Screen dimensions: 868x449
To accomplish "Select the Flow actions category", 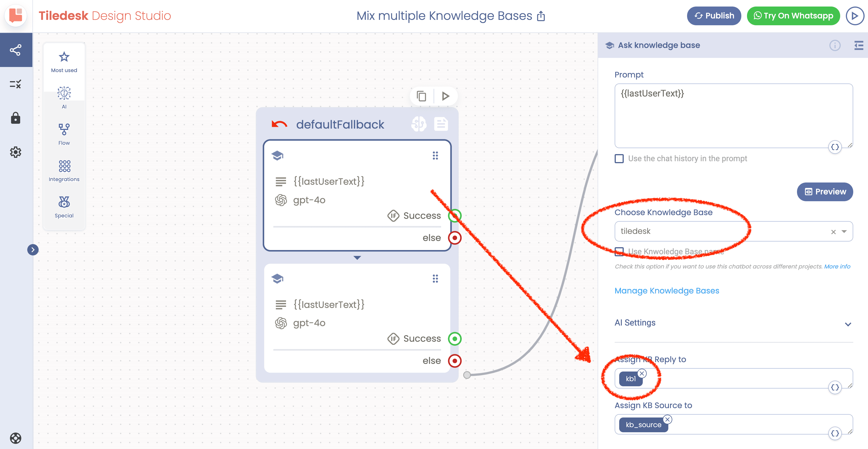I will click(64, 134).
